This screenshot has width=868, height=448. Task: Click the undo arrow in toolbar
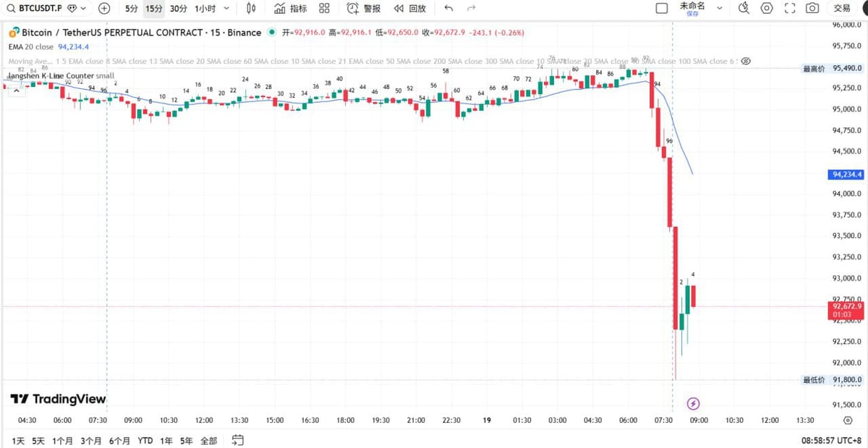(x=448, y=9)
